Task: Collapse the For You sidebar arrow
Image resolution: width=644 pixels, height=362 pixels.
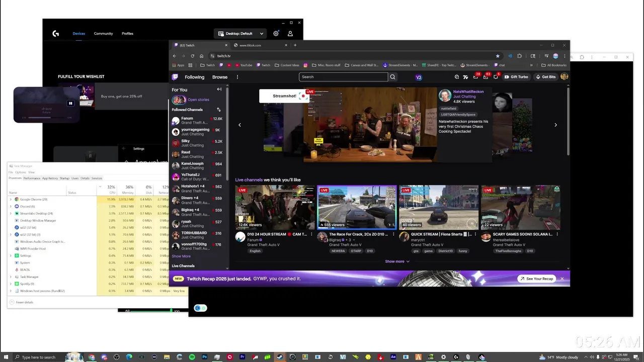Action: point(219,89)
